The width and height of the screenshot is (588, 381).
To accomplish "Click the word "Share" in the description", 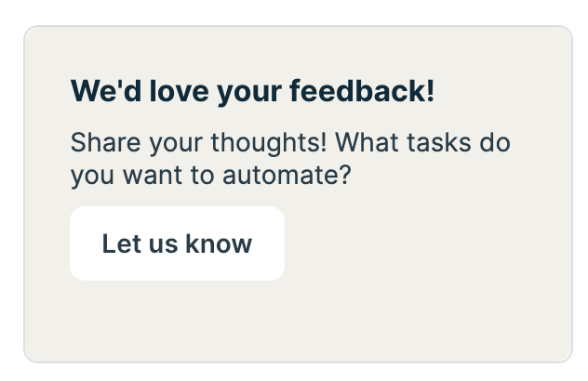I will click(99, 144).
